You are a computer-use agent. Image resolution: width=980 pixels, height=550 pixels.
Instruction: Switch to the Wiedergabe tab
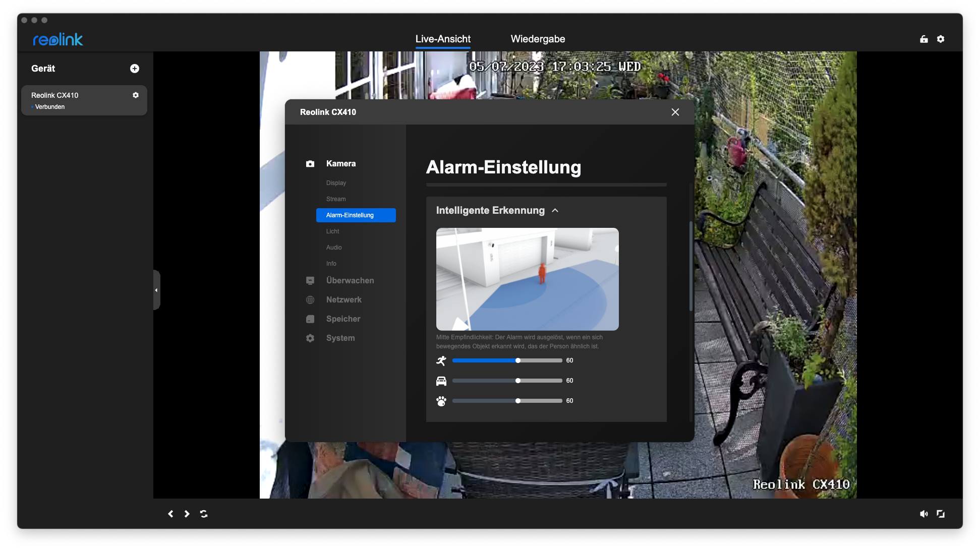click(x=538, y=39)
